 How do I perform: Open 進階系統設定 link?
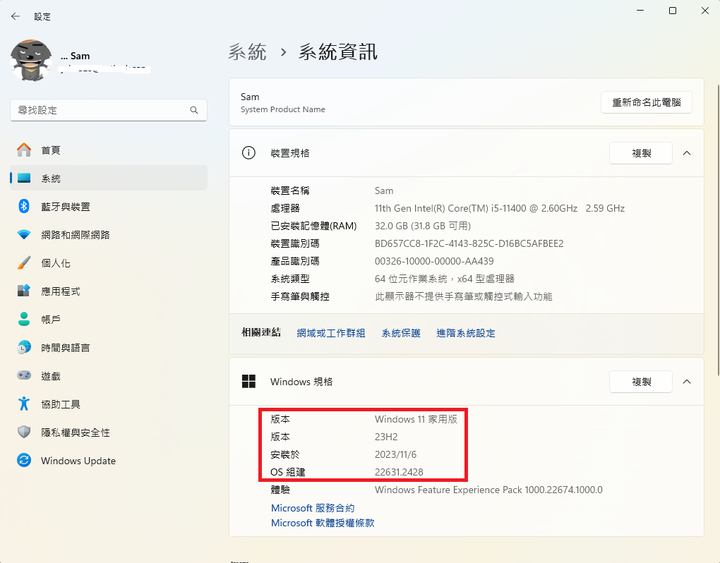466,333
